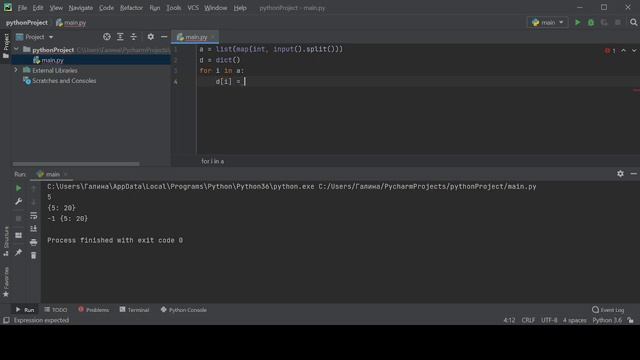
Task: Click the locate file target icon in Project panel
Action: (x=107, y=37)
